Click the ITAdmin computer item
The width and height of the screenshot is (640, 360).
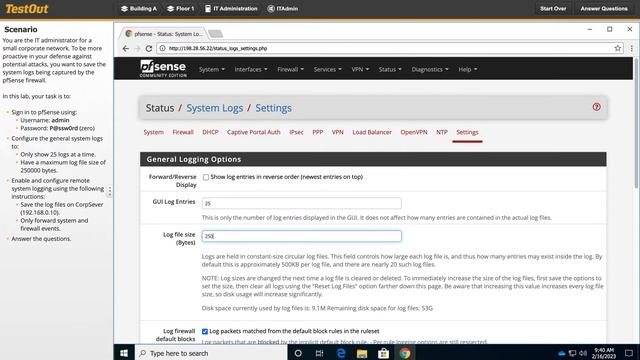tap(282, 9)
